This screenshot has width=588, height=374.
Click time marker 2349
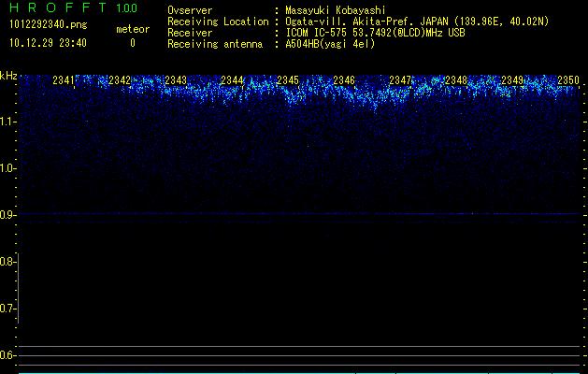coord(512,80)
